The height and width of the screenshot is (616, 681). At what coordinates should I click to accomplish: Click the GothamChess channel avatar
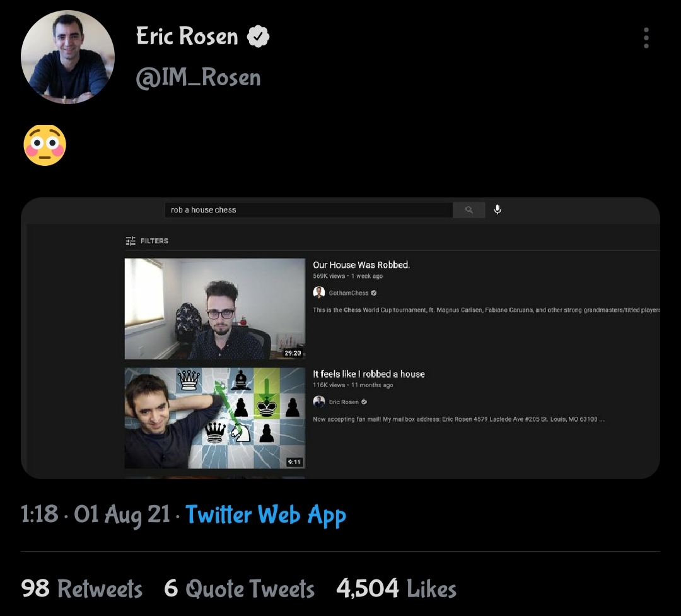(319, 293)
